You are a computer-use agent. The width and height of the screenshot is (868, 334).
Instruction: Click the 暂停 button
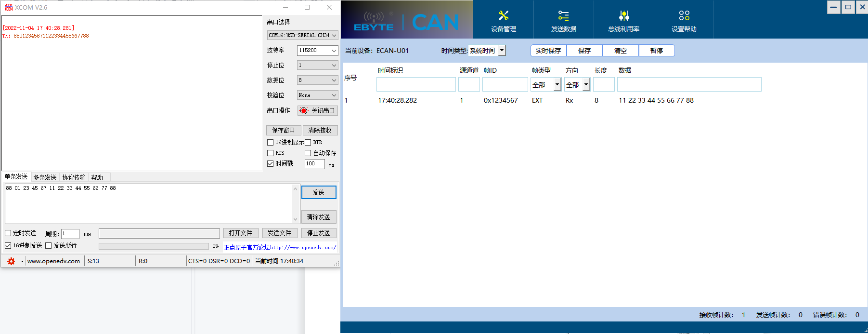657,51
